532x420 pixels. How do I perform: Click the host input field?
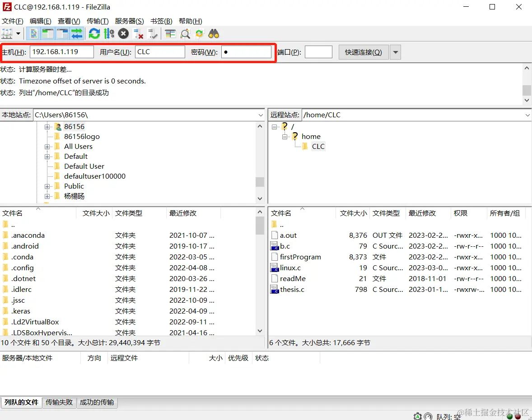62,52
